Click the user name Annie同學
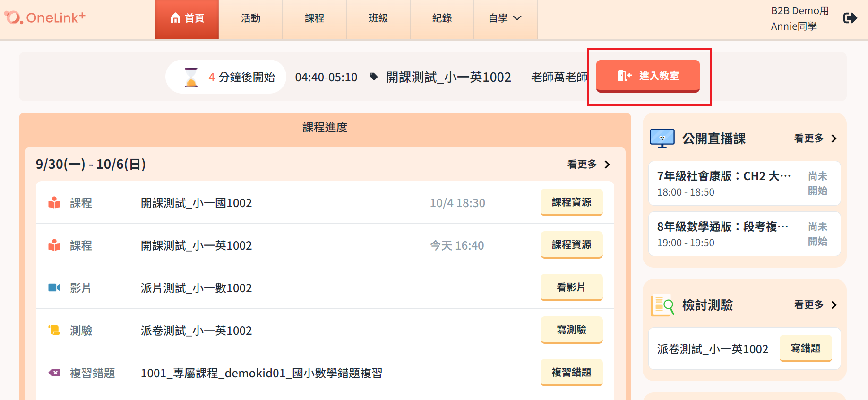Screen dimensions: 868x400 tap(794, 26)
